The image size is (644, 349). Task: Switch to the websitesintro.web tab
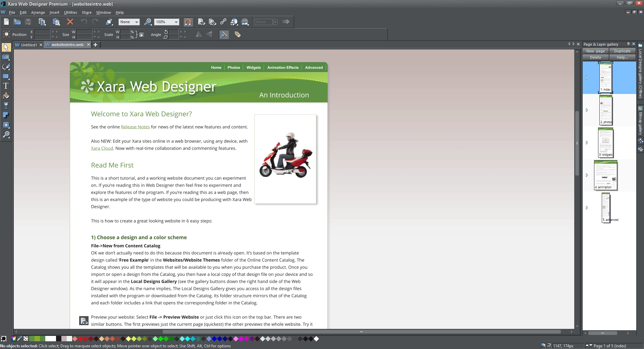pos(67,45)
